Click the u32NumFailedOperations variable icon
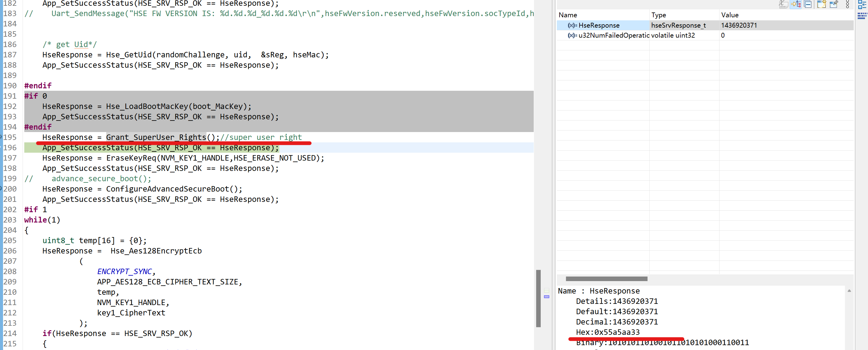 point(572,36)
